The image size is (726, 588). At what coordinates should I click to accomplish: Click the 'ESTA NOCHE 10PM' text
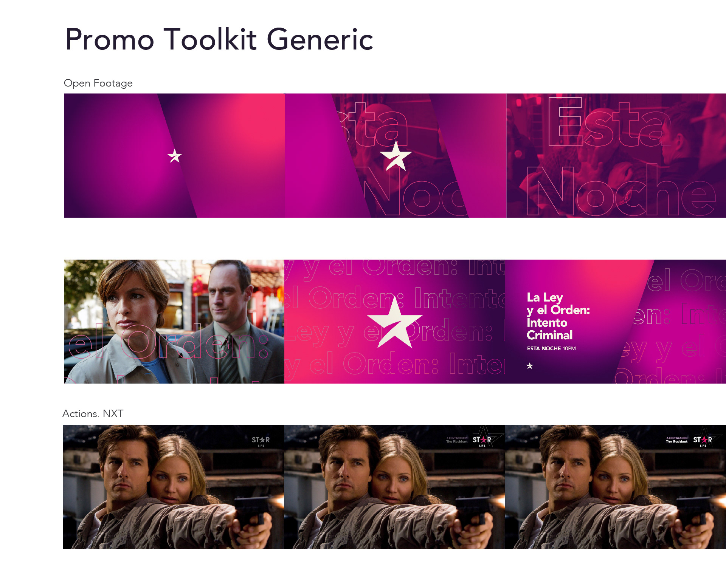[x=551, y=348]
